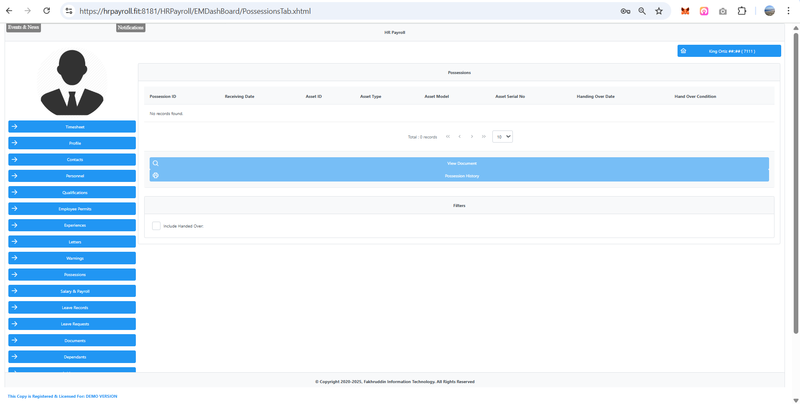Viewport: 800px width, 404px height.
Task: Open the browser extensions puzzle icon
Action: point(741,11)
